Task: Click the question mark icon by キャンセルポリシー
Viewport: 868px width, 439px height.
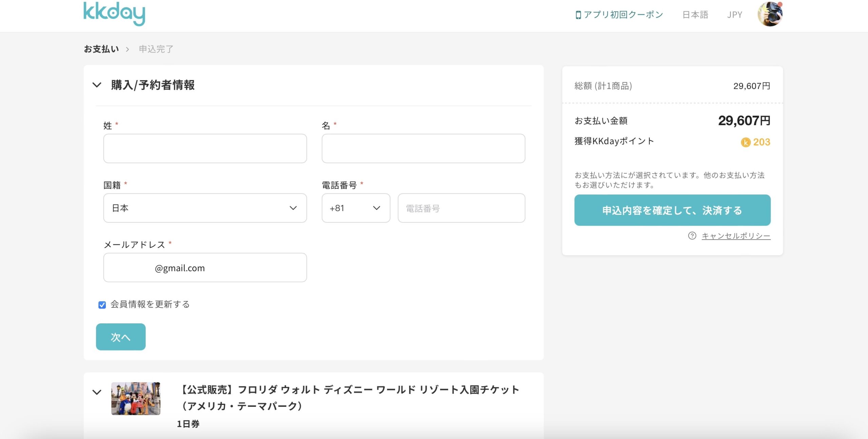Action: coord(692,236)
